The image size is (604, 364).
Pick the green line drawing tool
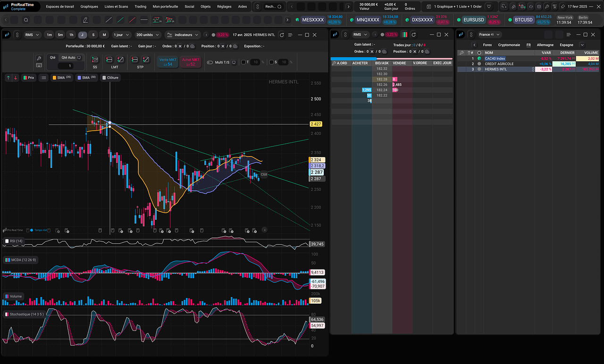(120, 20)
